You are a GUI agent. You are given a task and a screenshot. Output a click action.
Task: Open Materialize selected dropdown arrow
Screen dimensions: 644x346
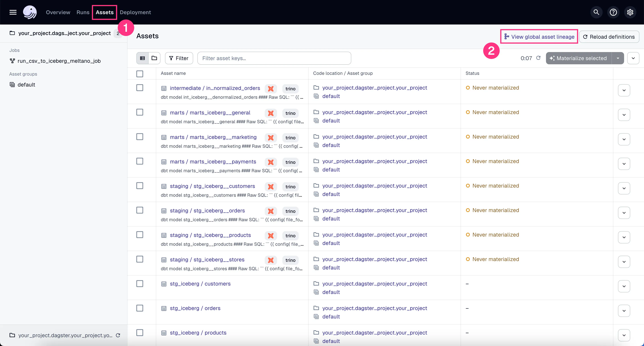tap(618, 58)
